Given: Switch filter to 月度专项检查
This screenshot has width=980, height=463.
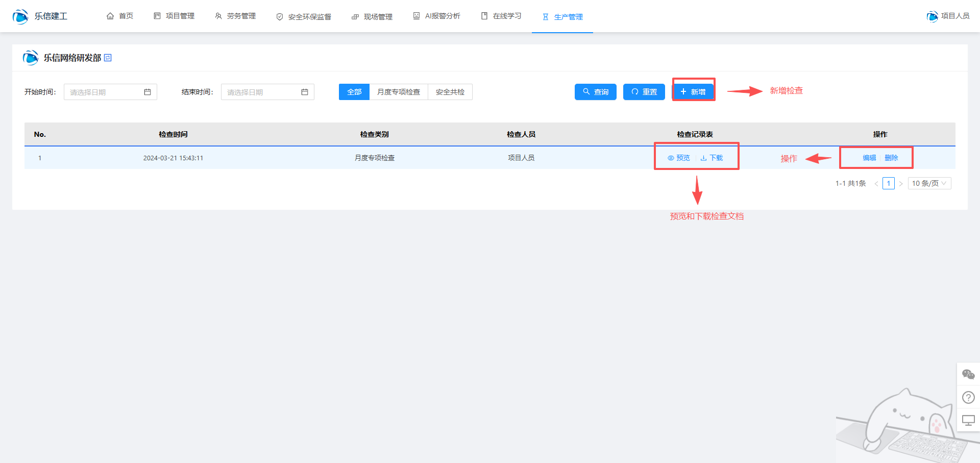Looking at the screenshot, I should click(x=398, y=92).
